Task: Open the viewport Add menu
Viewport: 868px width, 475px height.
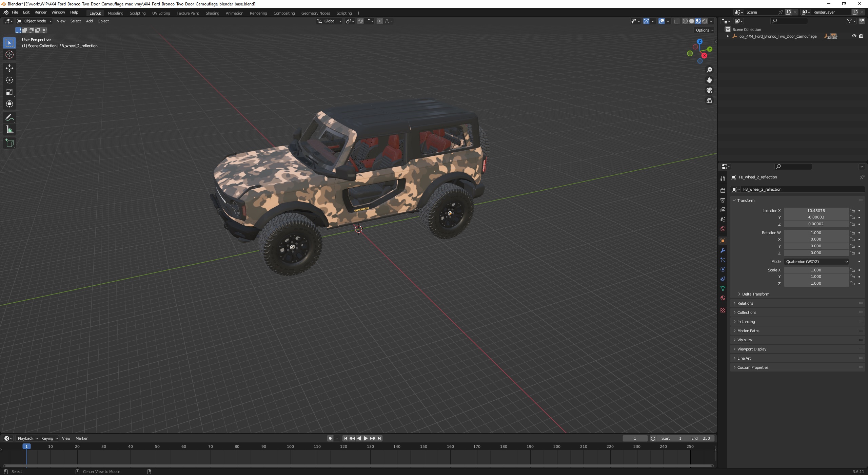Action: (89, 21)
